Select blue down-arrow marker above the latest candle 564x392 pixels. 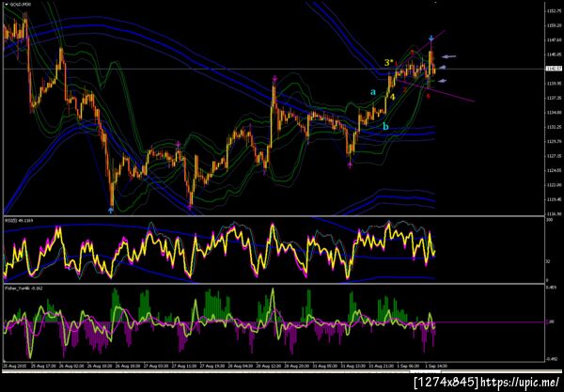[431, 38]
